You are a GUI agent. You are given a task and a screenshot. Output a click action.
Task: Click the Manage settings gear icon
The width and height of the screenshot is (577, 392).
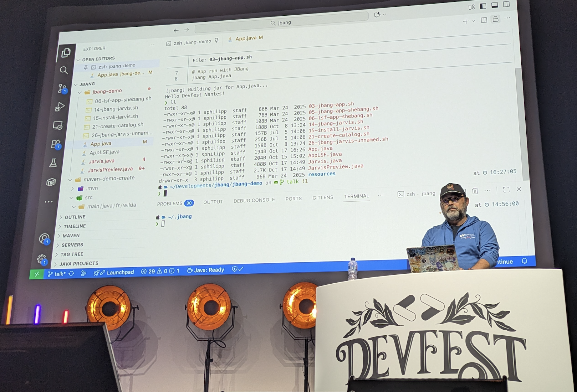[x=42, y=259]
